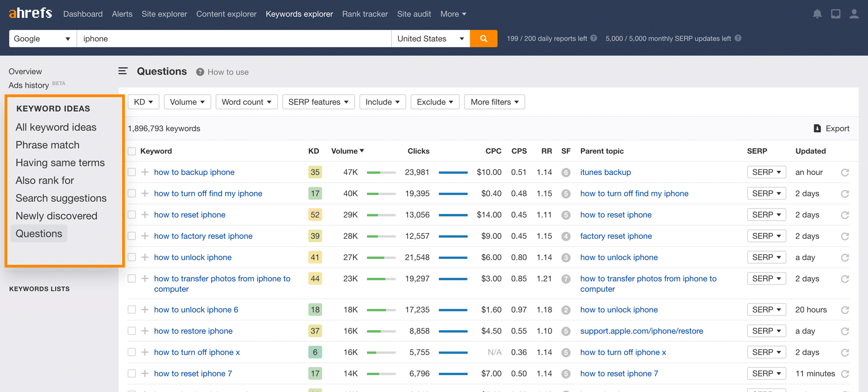Open SERP dropdown for 'how to unlock iphone 6'
Image resolution: width=868 pixels, height=392 pixels.
pyautogui.click(x=766, y=309)
